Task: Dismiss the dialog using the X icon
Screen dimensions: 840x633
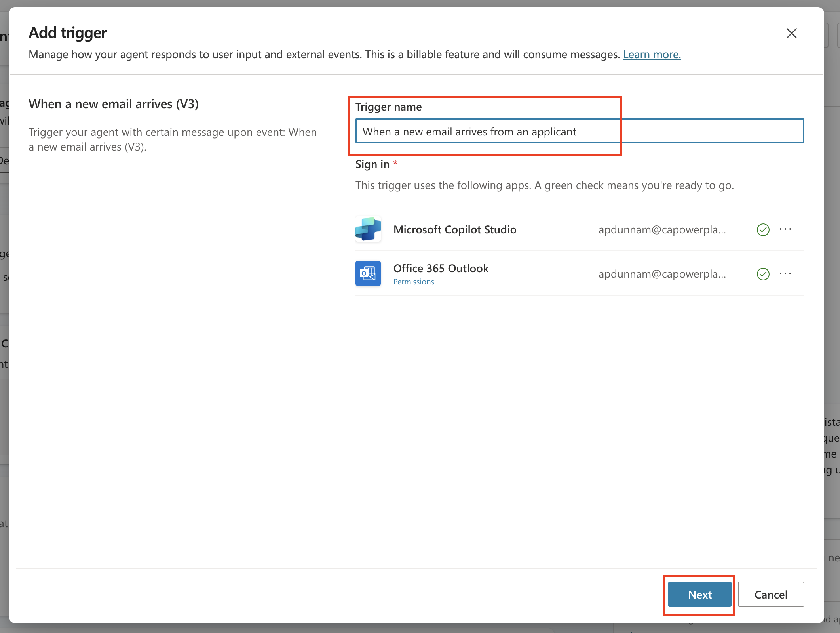Action: pyautogui.click(x=791, y=33)
